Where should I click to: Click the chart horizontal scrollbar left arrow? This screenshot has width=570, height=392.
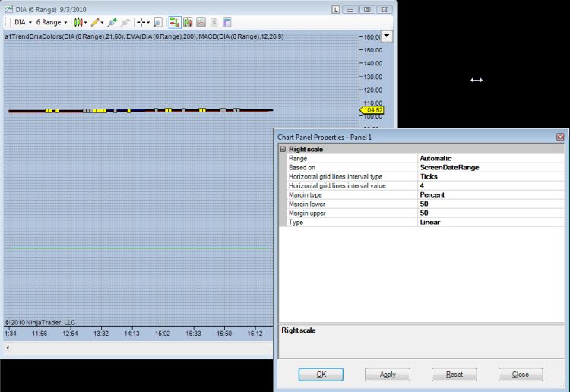8,348
